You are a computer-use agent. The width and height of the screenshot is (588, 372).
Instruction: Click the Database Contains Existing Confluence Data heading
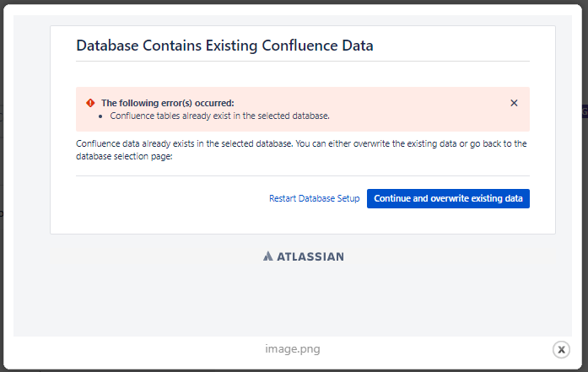pos(224,46)
